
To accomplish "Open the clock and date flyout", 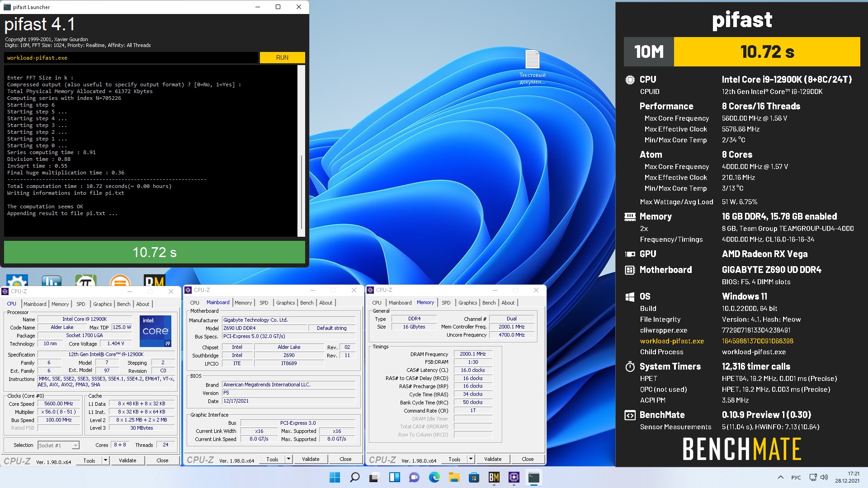I will pos(847,477).
